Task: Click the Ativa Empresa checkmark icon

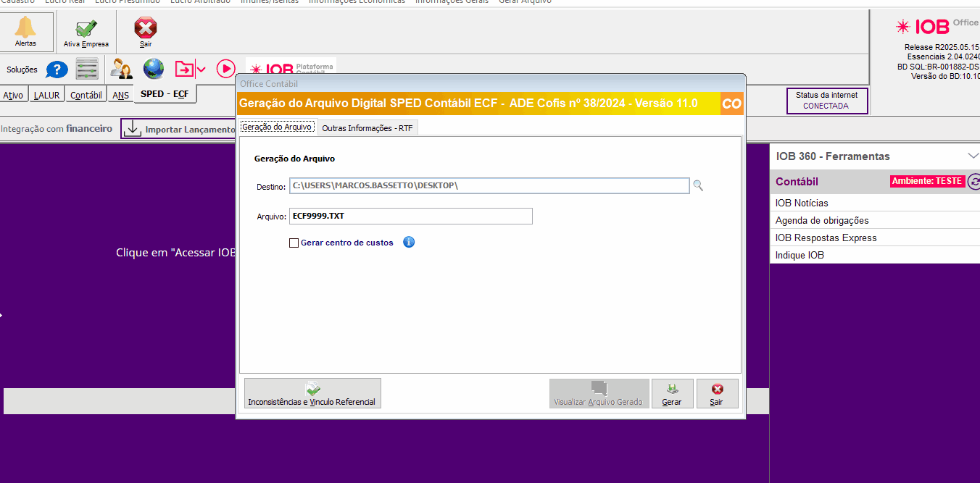Action: 86,29
